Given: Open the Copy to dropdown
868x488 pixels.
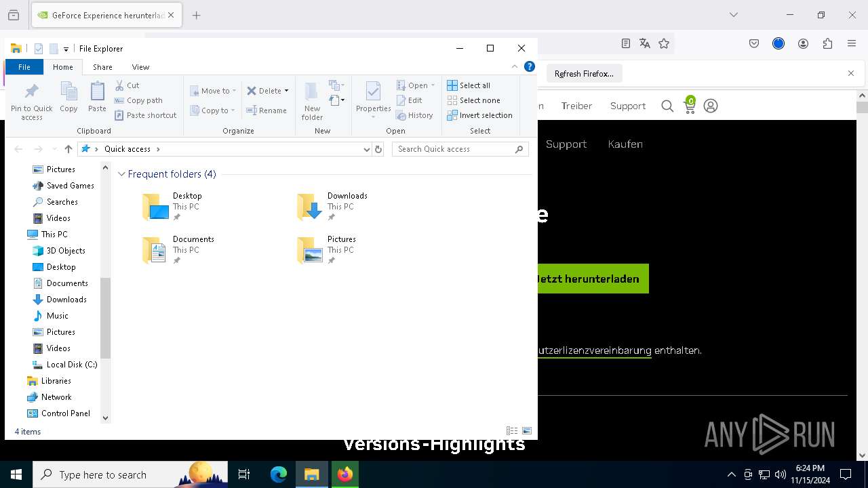Looking at the screenshot, I should [x=212, y=110].
